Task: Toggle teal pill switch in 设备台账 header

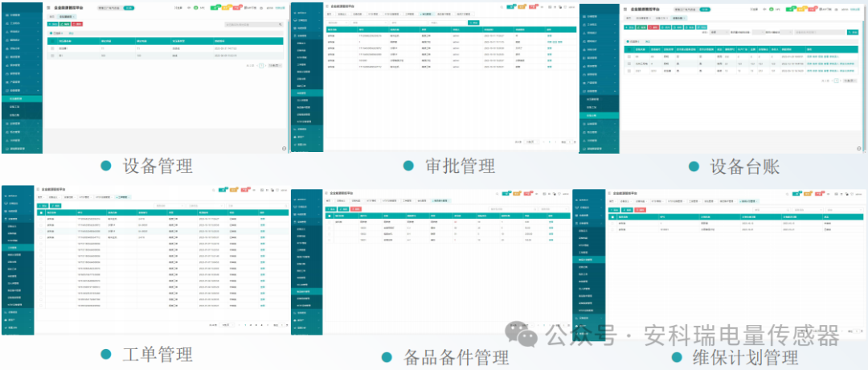Action: click(705, 10)
